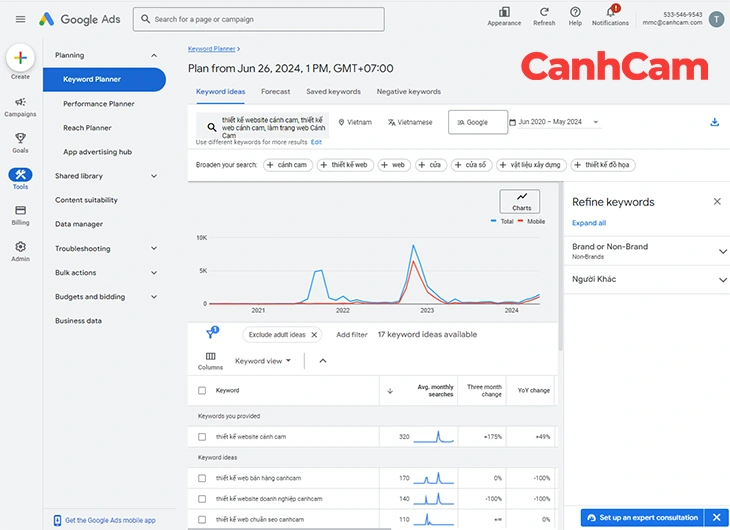This screenshot has width=730, height=530.
Task: Open Campaigns in the sidebar
Action: point(20,107)
